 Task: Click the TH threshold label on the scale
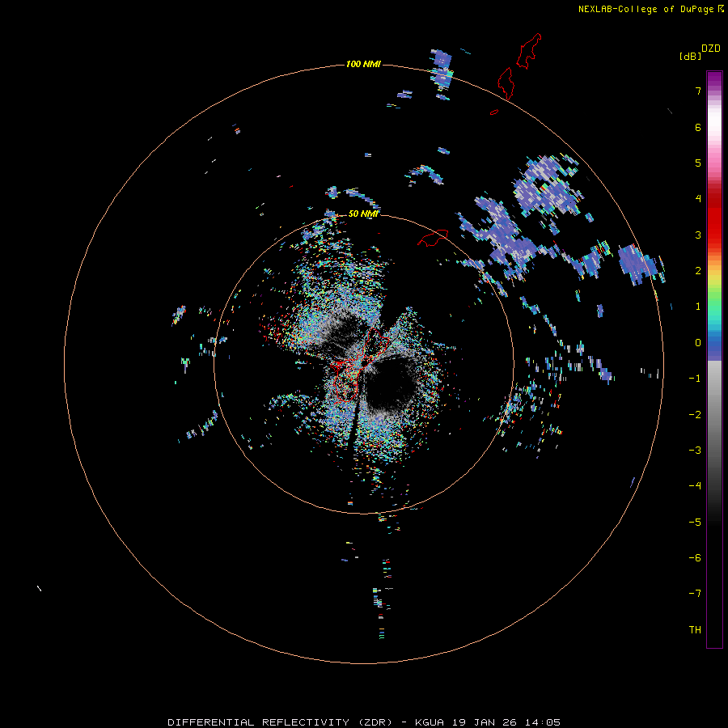coord(695,630)
